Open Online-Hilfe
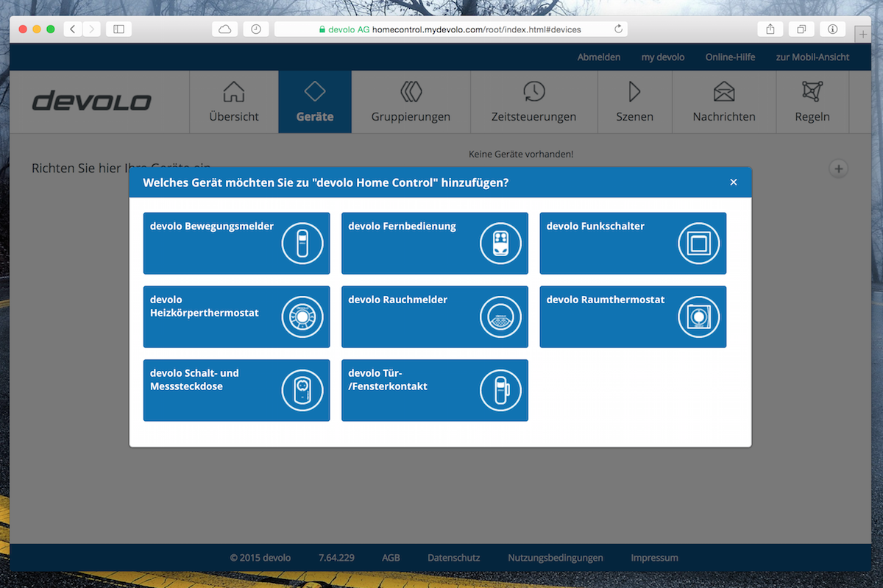 [x=730, y=57]
